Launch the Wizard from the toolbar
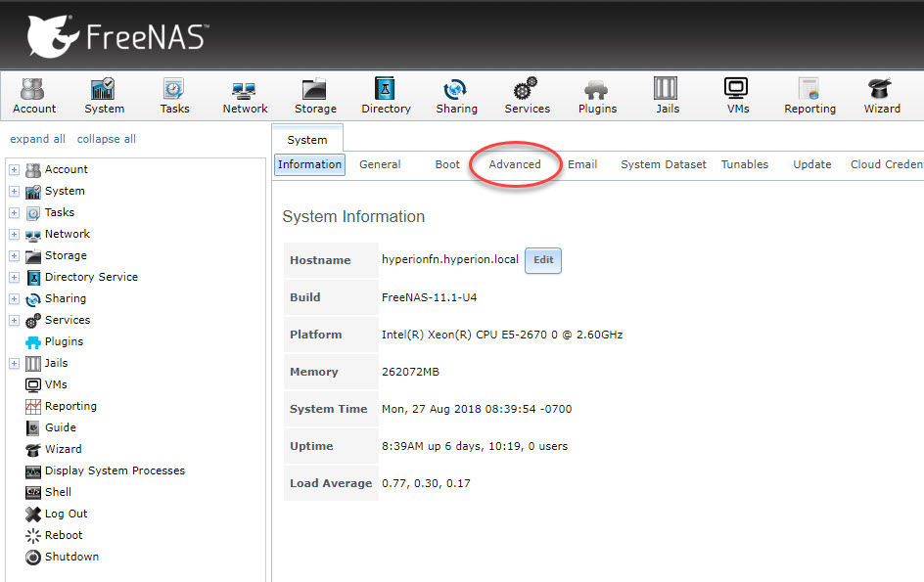 coord(882,96)
